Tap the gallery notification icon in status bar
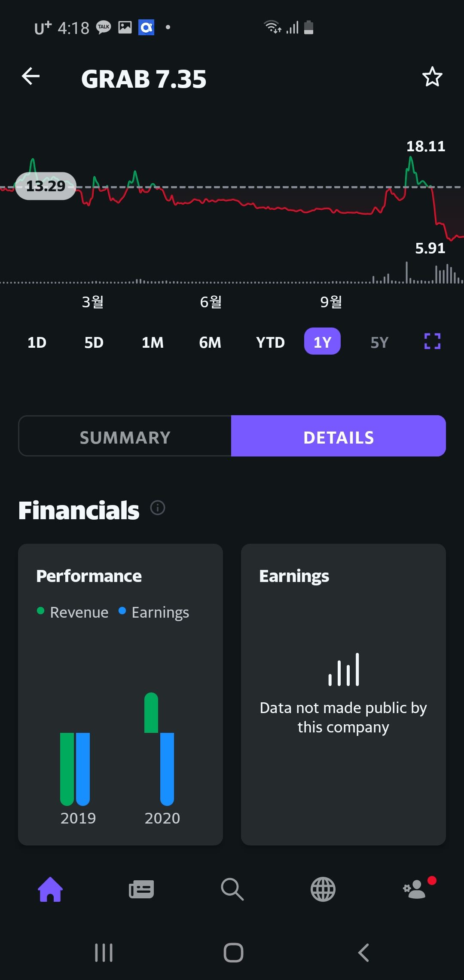464x980 pixels. tap(125, 28)
